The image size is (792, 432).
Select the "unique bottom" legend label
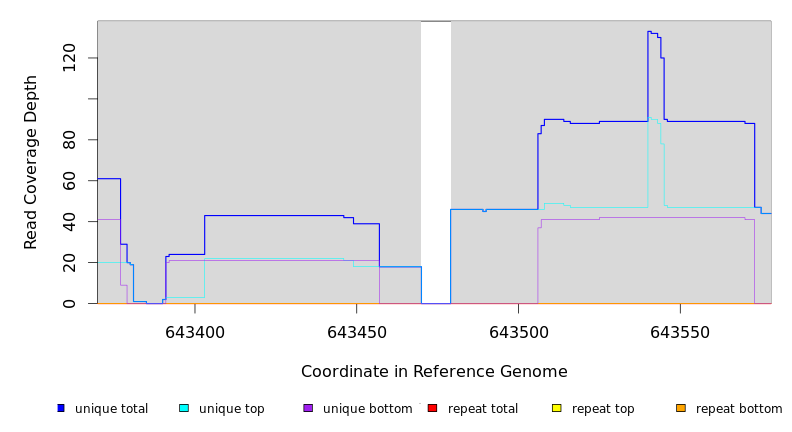367,409
